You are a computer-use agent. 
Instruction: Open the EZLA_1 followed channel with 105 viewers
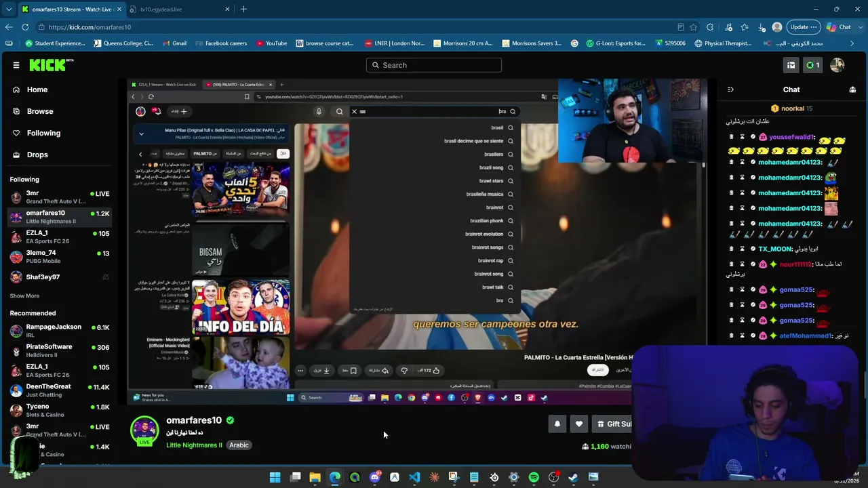[60, 237]
